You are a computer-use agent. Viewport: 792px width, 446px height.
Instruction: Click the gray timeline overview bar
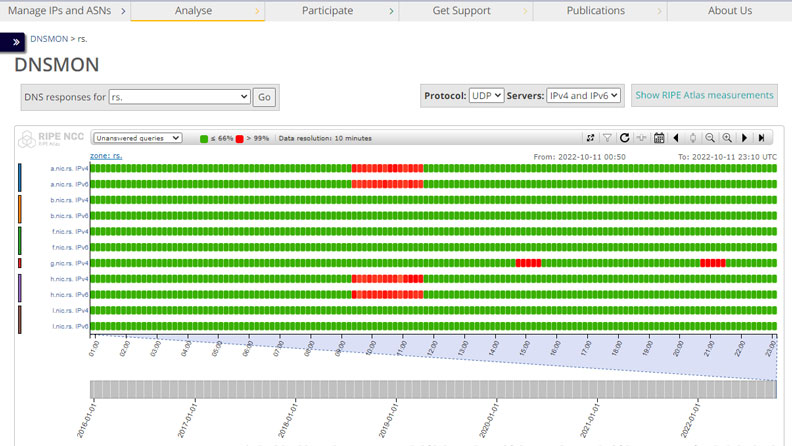pos(432,389)
